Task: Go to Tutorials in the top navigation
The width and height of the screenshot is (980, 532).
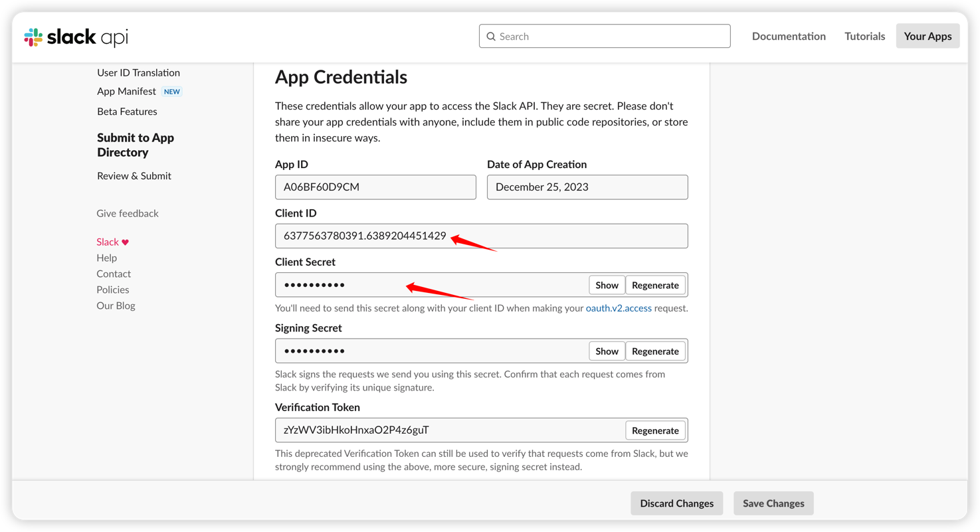Action: click(x=864, y=37)
